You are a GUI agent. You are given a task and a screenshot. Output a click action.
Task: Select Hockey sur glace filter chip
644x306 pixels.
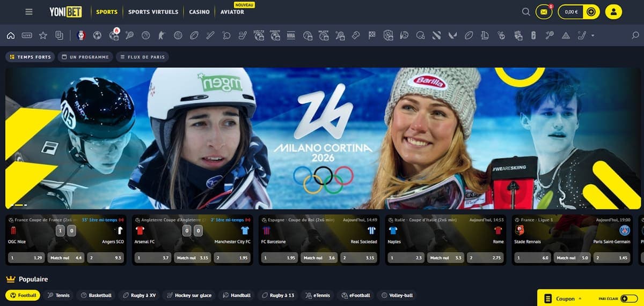tap(189, 295)
